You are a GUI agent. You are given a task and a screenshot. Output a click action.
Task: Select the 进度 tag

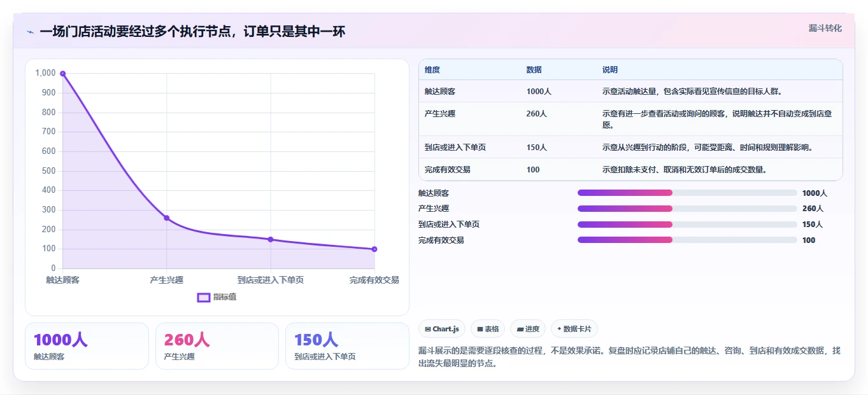click(x=528, y=329)
